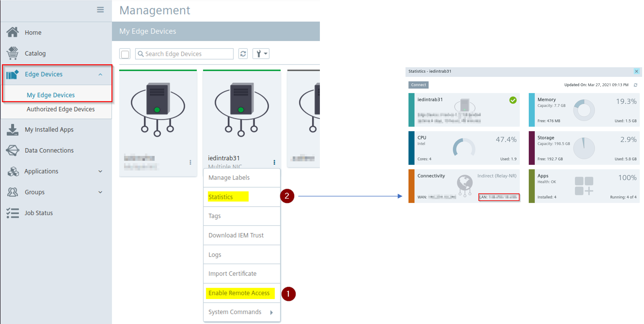Click the My Installed Apps download icon
Image resolution: width=644 pixels, height=324 pixels.
tap(13, 129)
